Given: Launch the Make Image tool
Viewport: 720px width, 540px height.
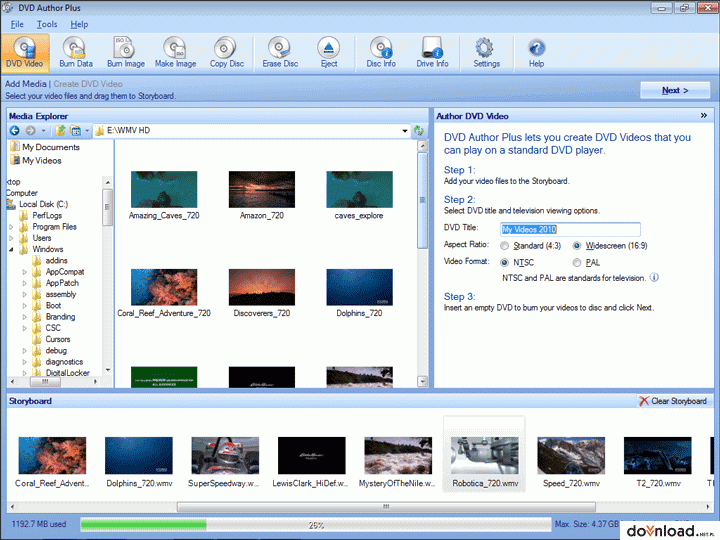Looking at the screenshot, I should [175, 52].
